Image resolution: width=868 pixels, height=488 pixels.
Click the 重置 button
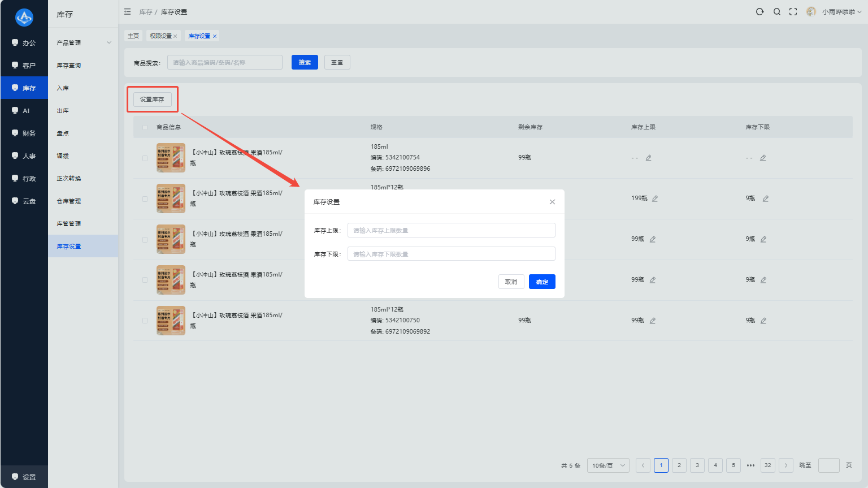coord(337,62)
